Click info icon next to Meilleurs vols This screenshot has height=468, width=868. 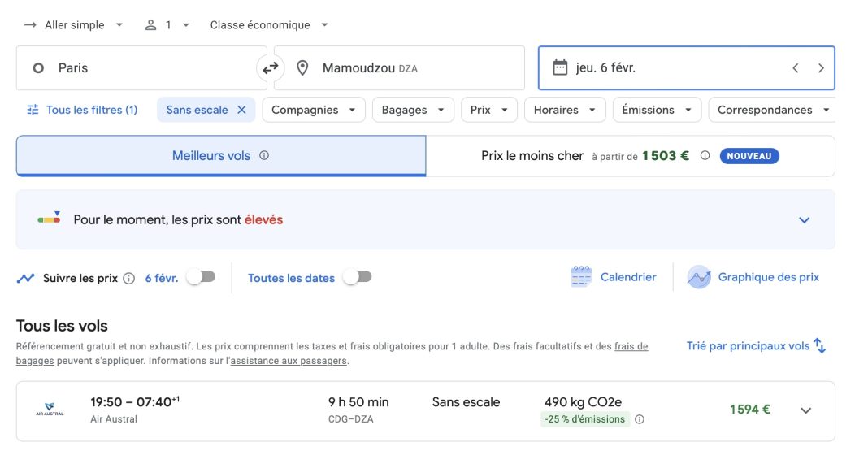click(x=264, y=155)
